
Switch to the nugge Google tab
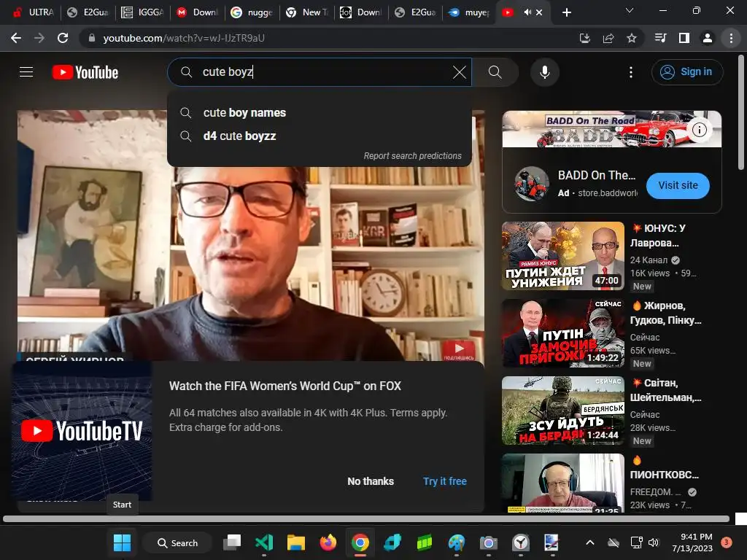(252, 12)
